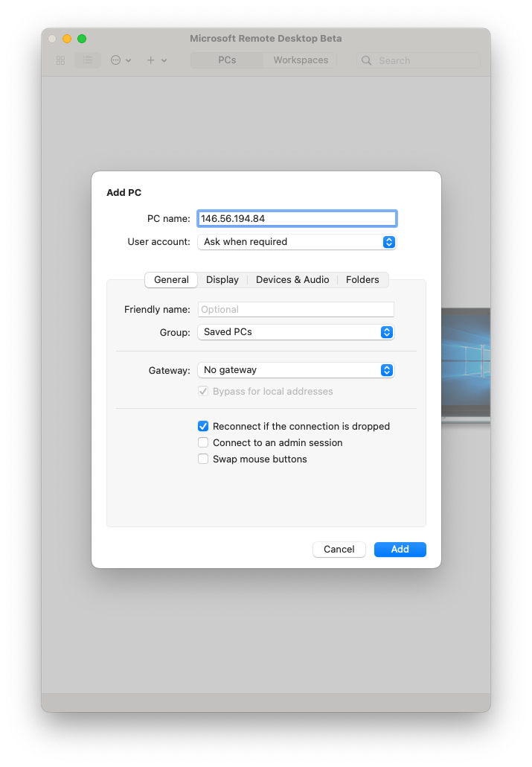Viewport: 532px width, 767px height.
Task: Click the window title Microsoft Remote Desktop Beta
Action: point(266,39)
